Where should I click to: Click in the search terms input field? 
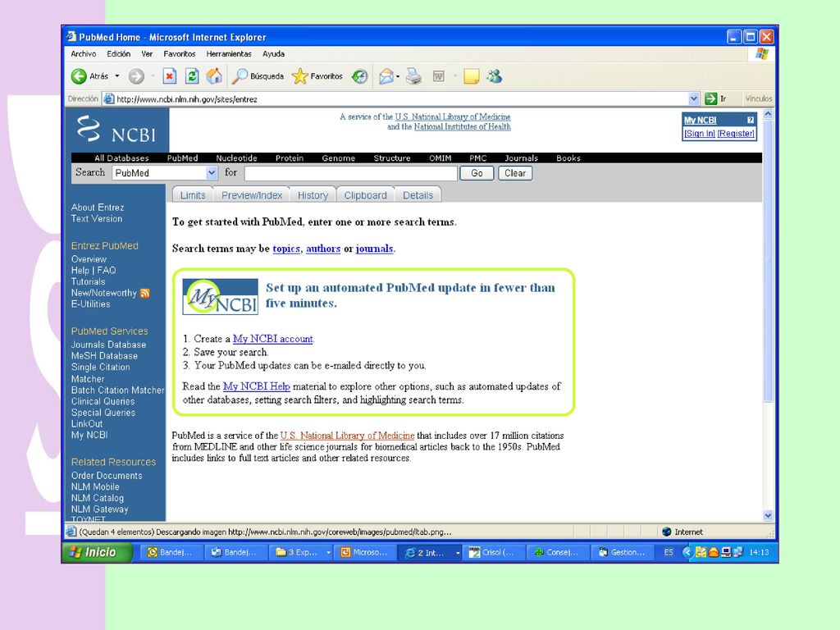(x=351, y=173)
